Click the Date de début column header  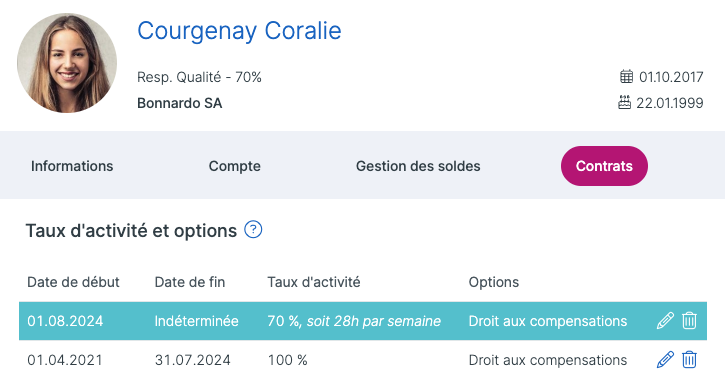73,282
